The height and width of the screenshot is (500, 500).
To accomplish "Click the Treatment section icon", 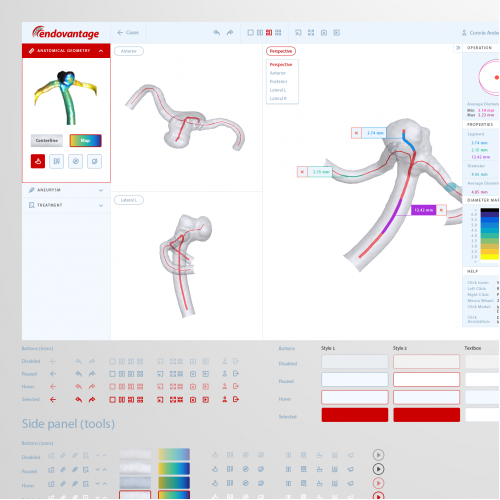I will coord(31,205).
